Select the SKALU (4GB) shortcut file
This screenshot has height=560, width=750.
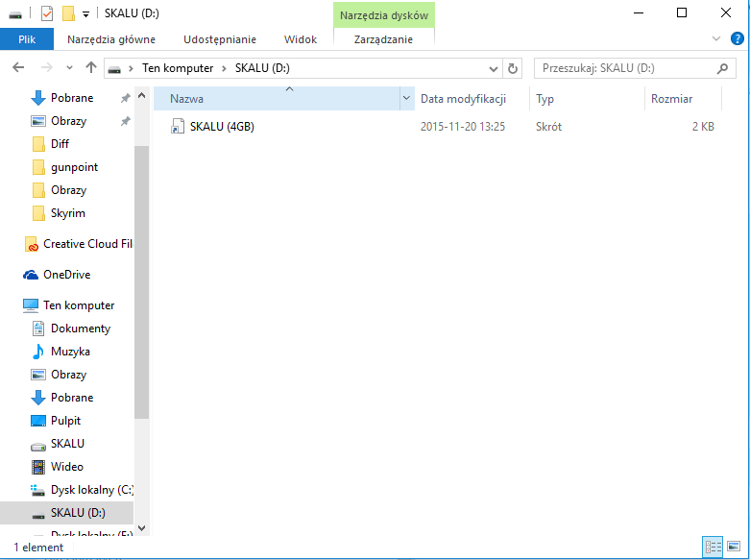[222, 127]
